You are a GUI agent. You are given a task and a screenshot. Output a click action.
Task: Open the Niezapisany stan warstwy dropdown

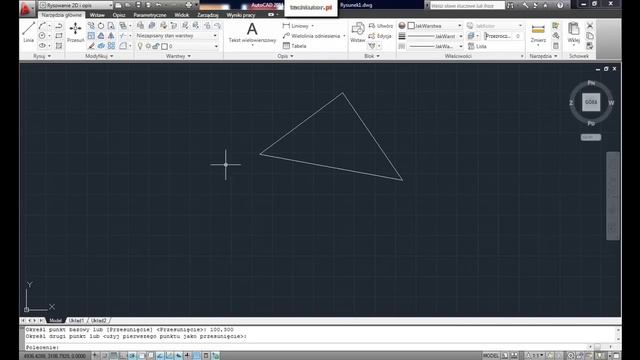177,36
